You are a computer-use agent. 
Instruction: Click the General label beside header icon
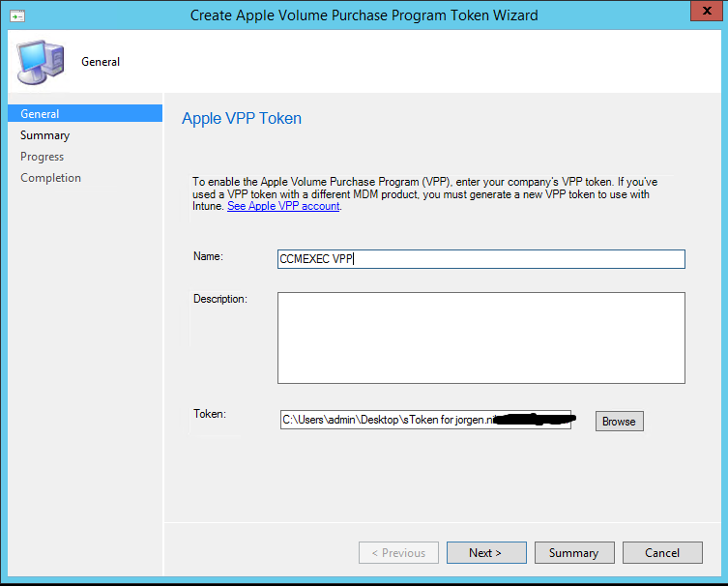101,62
